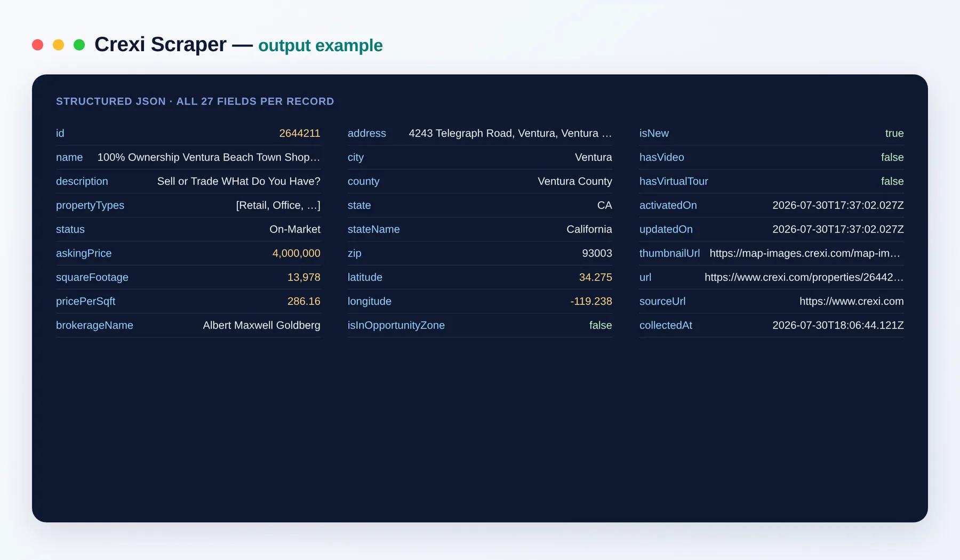960x560 pixels.
Task: Click the yellow window dot
Action: pos(58,45)
